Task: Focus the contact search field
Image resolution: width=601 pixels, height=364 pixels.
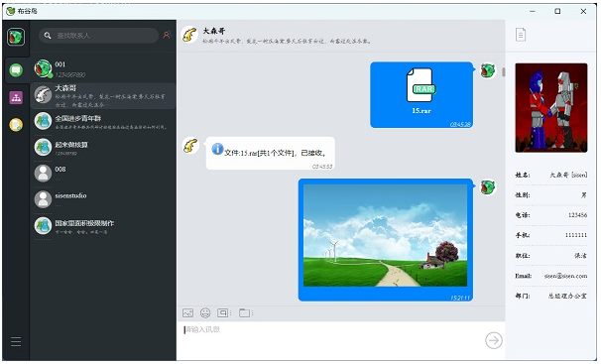Action: tap(98, 36)
